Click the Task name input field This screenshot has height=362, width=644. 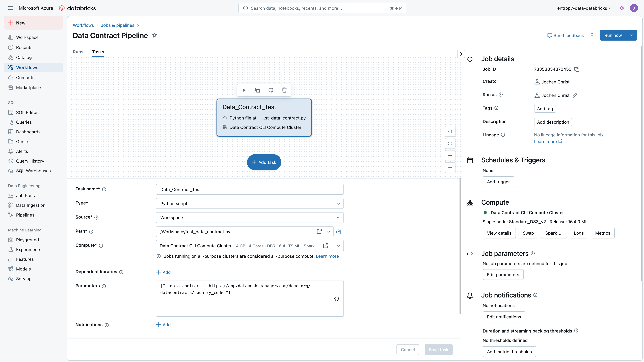[250, 190]
